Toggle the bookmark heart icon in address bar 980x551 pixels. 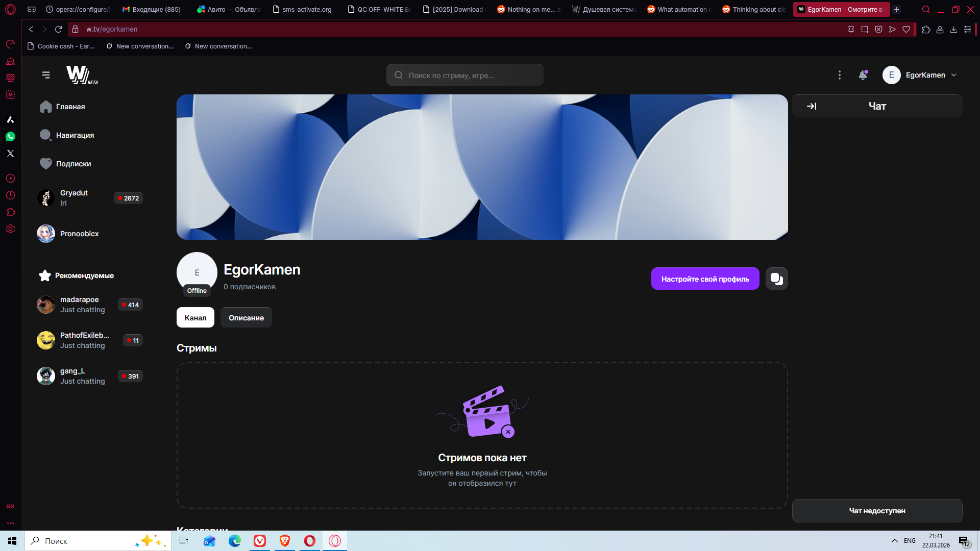pos(906,29)
